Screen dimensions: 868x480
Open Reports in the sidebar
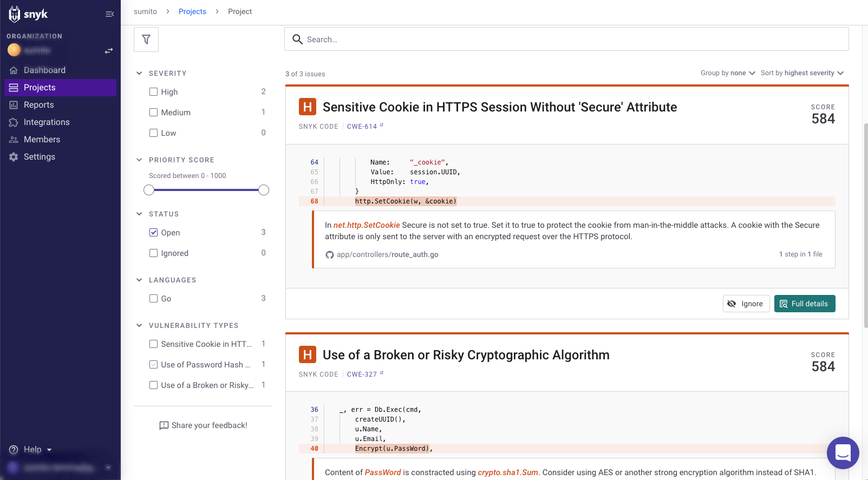coord(38,105)
